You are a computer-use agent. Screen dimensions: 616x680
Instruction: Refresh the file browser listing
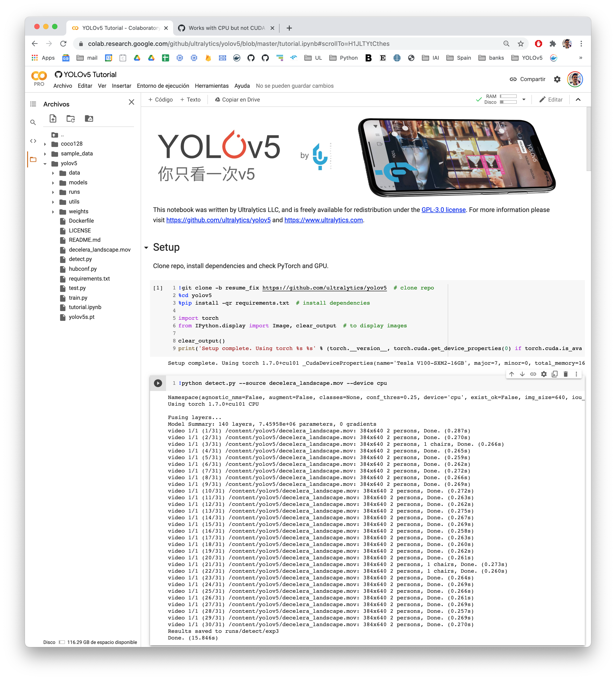pyautogui.click(x=71, y=118)
